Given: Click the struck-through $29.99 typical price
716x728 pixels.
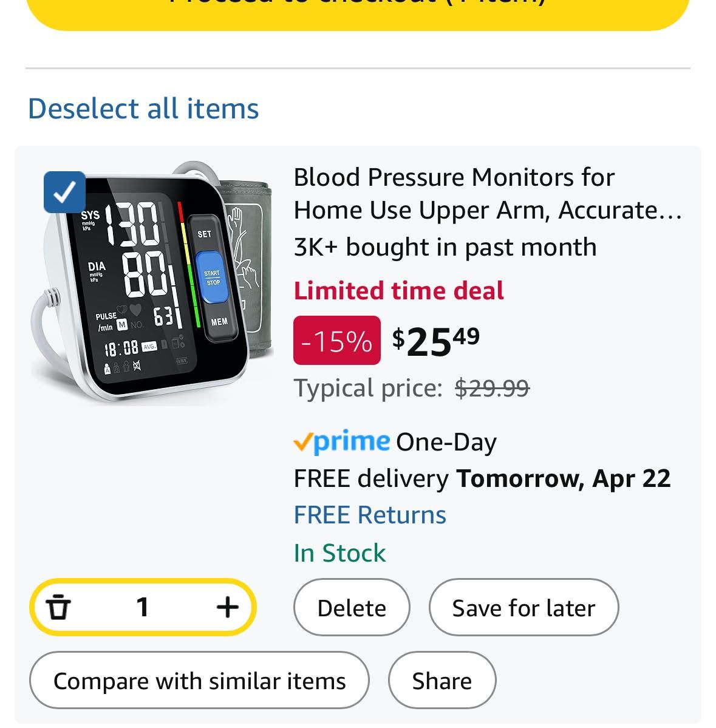Looking at the screenshot, I should pyautogui.click(x=492, y=388).
